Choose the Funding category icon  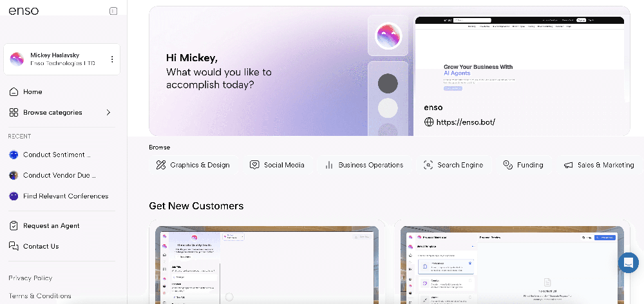[x=508, y=165]
